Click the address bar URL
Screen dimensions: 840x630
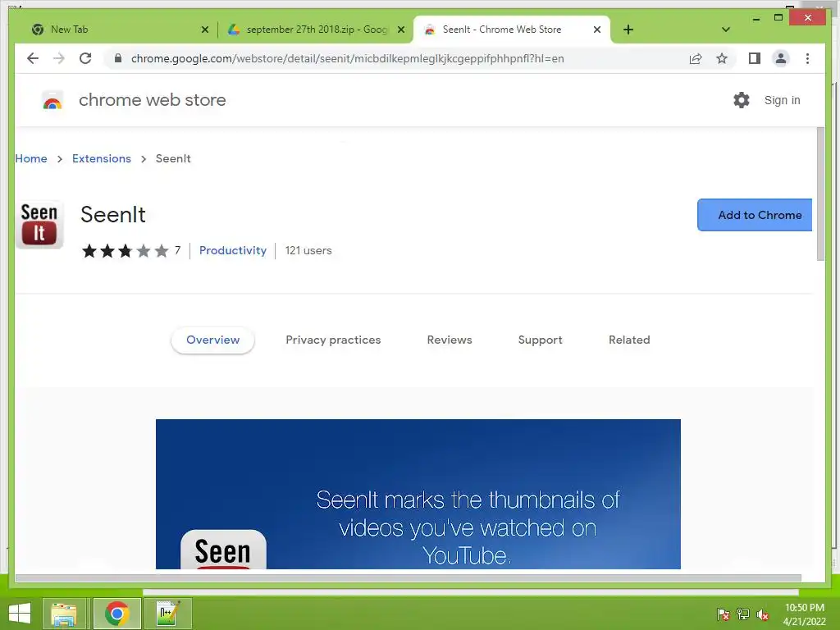pyautogui.click(x=347, y=58)
